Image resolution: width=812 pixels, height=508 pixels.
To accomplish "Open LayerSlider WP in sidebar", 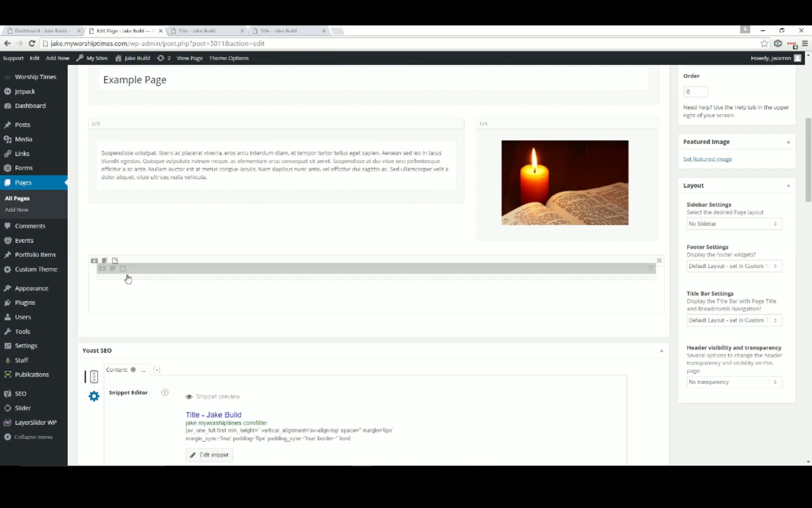I will click(x=36, y=422).
